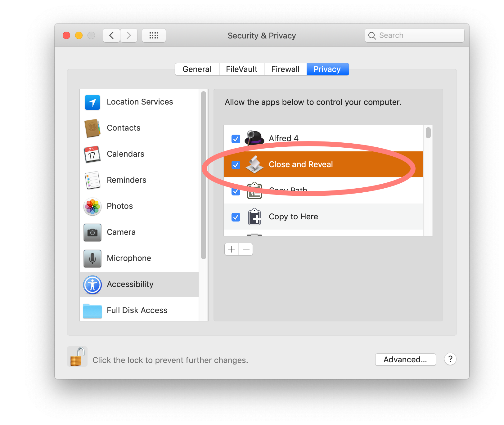Select Location Services in the sidebar
The width and height of the screenshot is (504, 425).
click(139, 102)
